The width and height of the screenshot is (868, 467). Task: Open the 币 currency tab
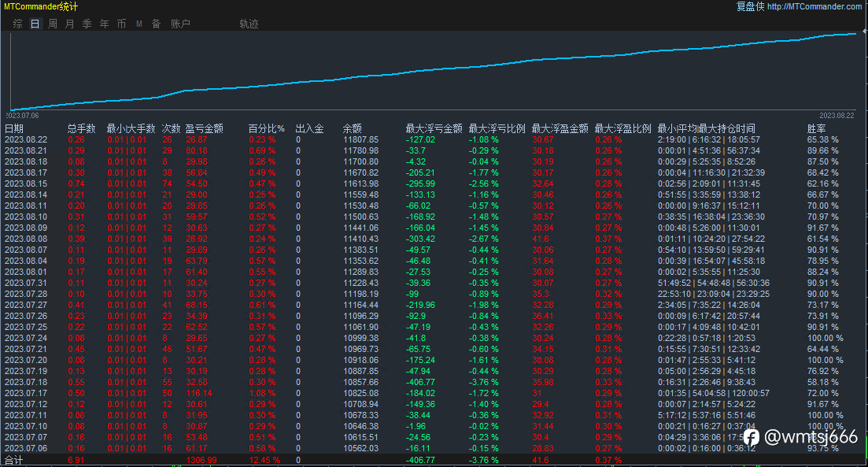pyautogui.click(x=122, y=24)
